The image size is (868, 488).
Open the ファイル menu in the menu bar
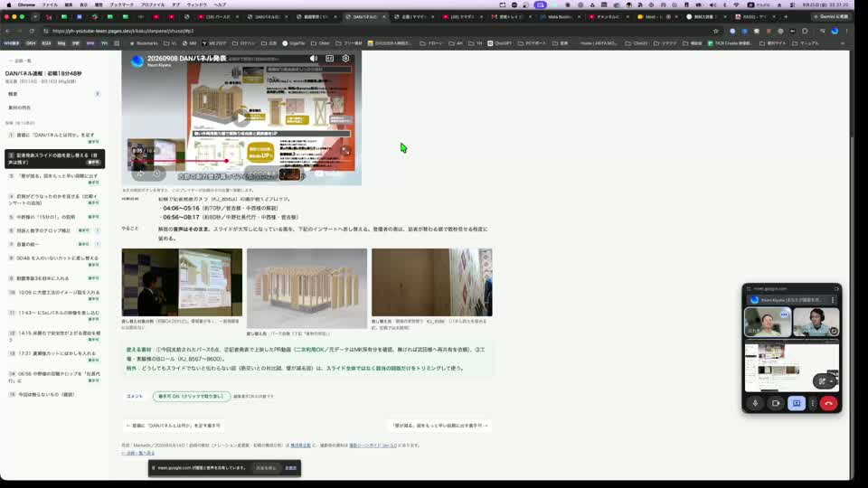pyautogui.click(x=49, y=5)
